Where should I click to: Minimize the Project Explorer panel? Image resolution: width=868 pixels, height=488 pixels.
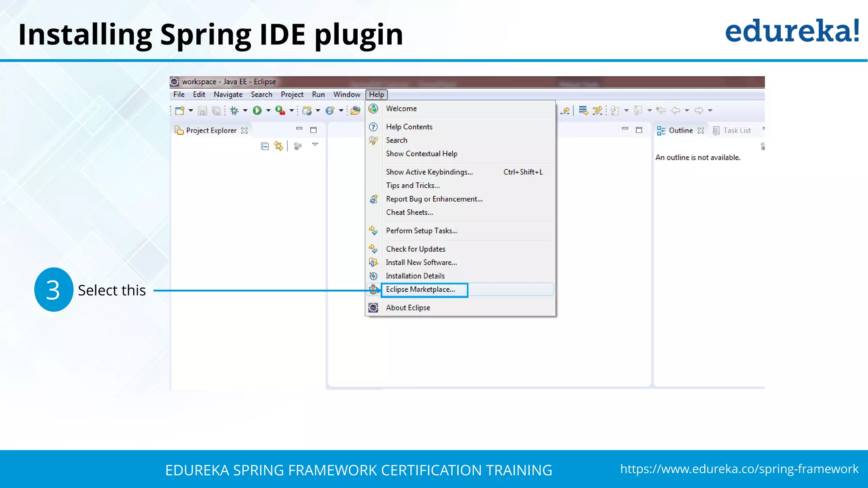(299, 128)
